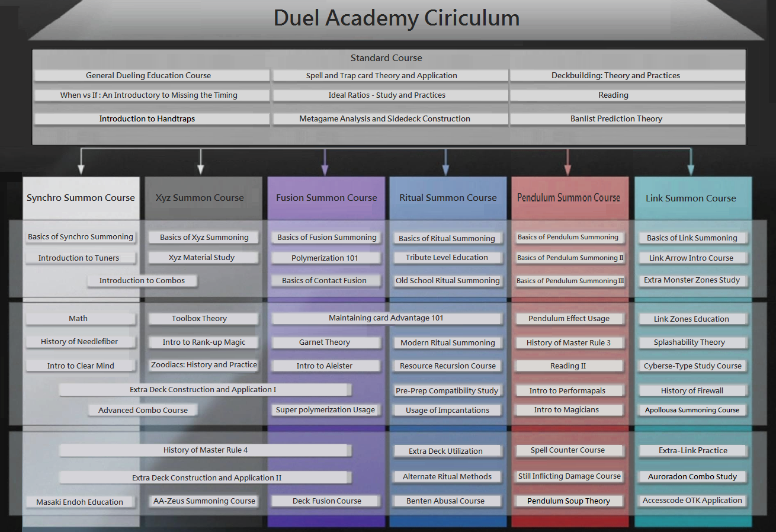Screen dimensions: 776x532
Task: Open Basics of Pendulum Summoning III
Action: click(570, 281)
